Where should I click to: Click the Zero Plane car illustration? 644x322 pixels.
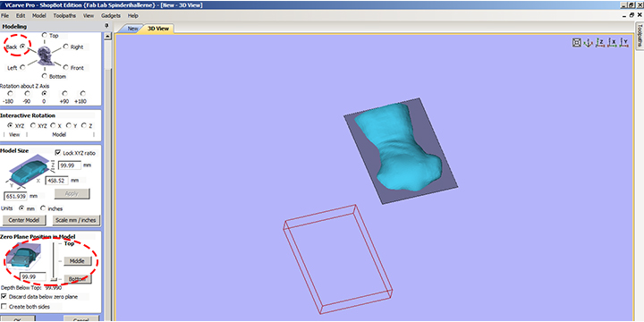tap(24, 257)
